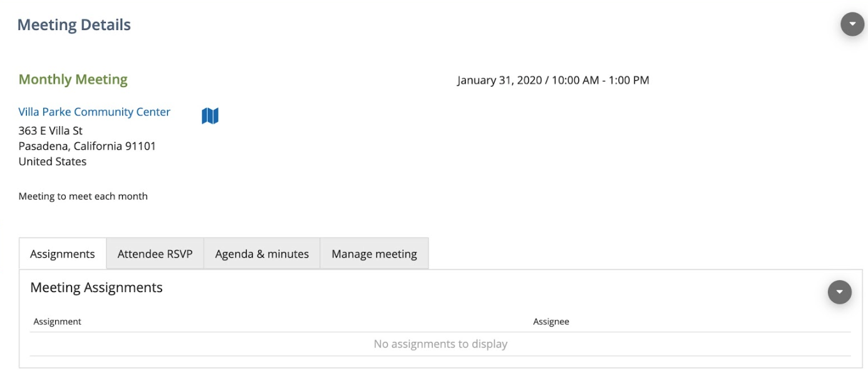The image size is (868, 380).
Task: Open the Meeting Details dropdown arrow button
Action: pyautogui.click(x=852, y=24)
